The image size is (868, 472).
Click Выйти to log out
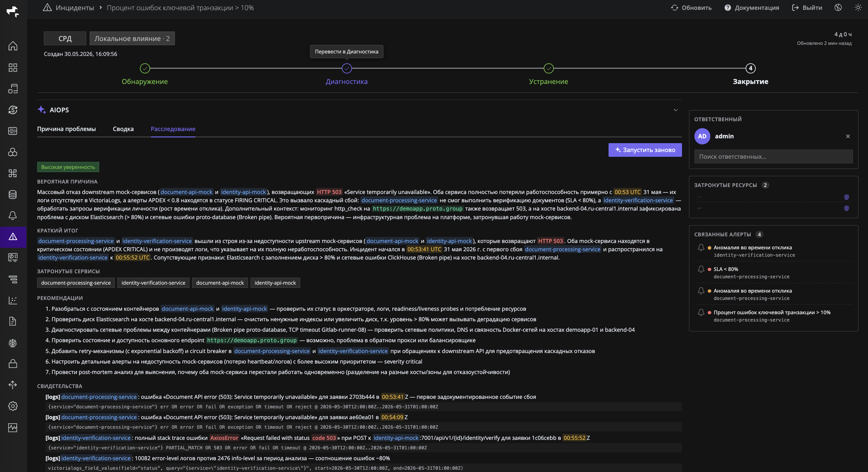[807, 7]
